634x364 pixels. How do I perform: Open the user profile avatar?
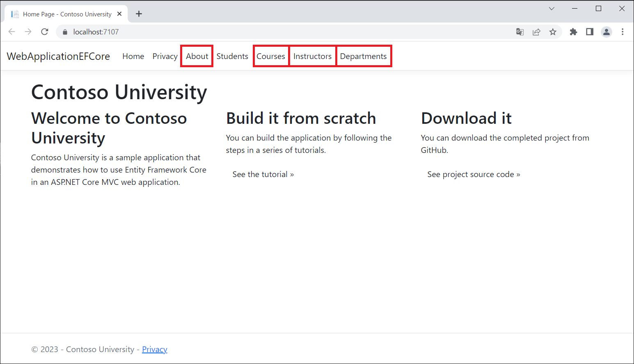606,32
